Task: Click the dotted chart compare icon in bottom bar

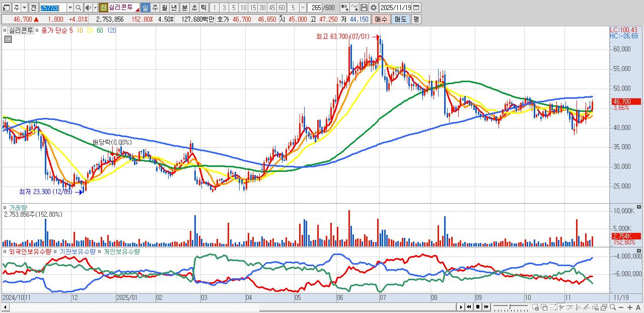Action: coord(553,307)
